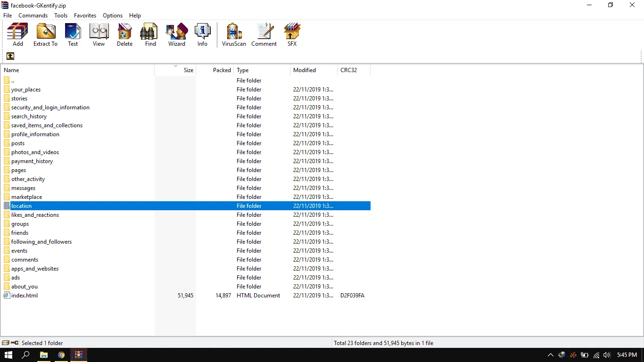Screen dimensions: 644x362
Task: Open the File menu
Action: (x=8, y=16)
